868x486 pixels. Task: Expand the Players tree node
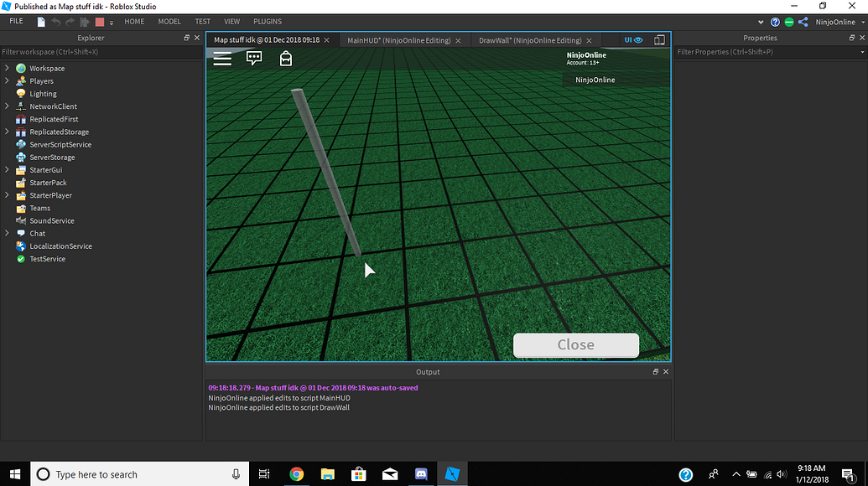(x=7, y=80)
